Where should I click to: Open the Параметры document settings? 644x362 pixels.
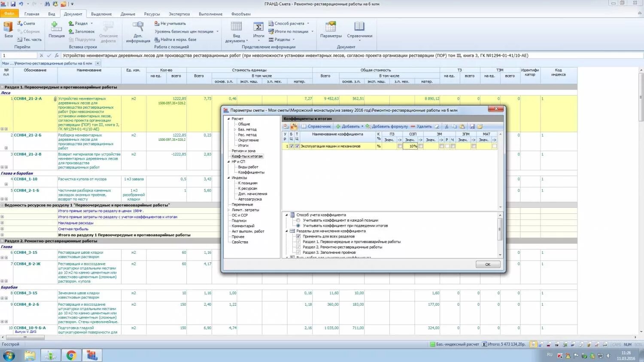331,29
